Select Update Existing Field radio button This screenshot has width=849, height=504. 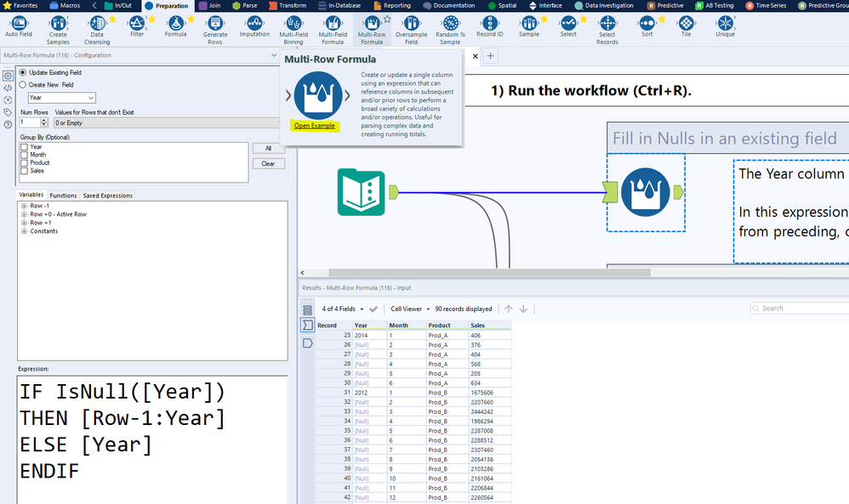pyautogui.click(x=23, y=72)
